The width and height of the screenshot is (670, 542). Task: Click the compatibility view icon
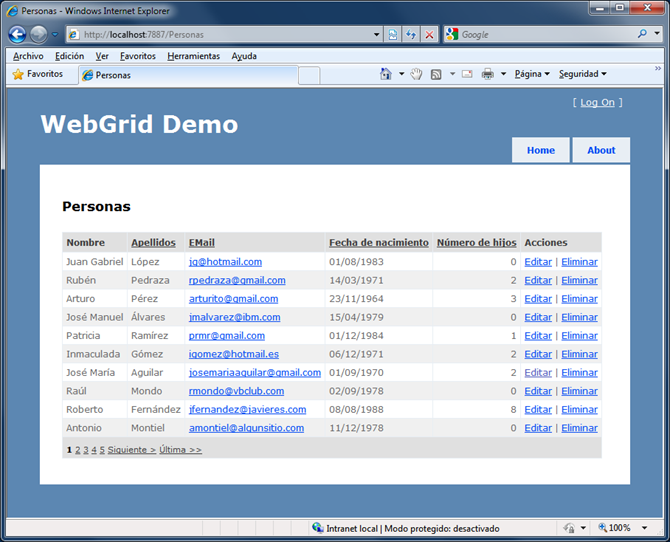[393, 35]
